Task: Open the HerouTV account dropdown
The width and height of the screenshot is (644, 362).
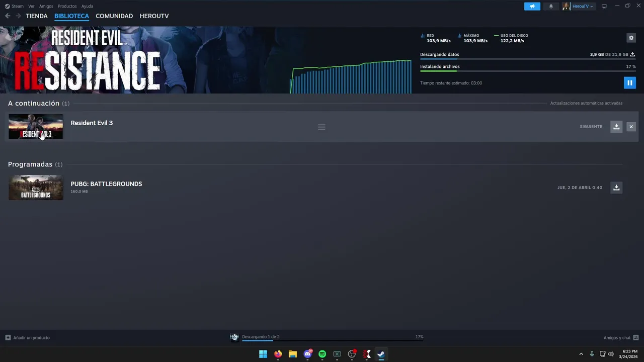Action: [583, 7]
